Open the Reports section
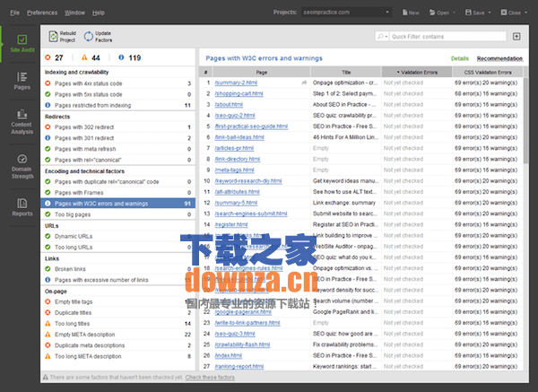The width and height of the screenshot is (538, 392). point(22,207)
